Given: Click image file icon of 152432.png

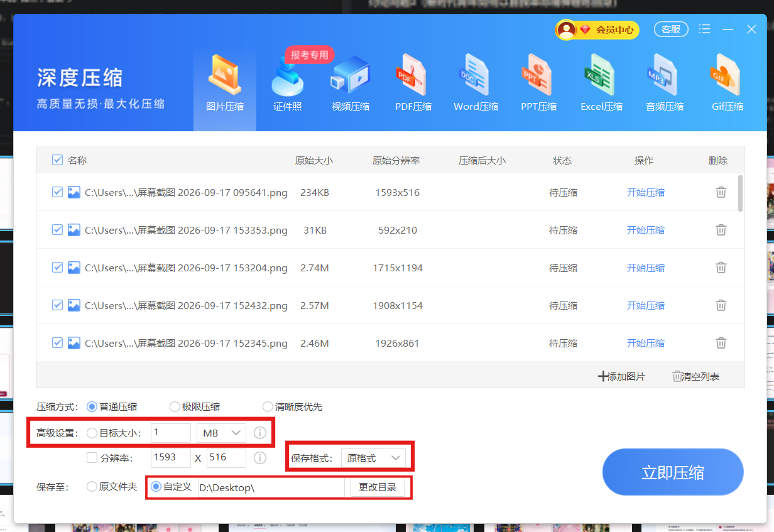Looking at the screenshot, I should (x=74, y=305).
